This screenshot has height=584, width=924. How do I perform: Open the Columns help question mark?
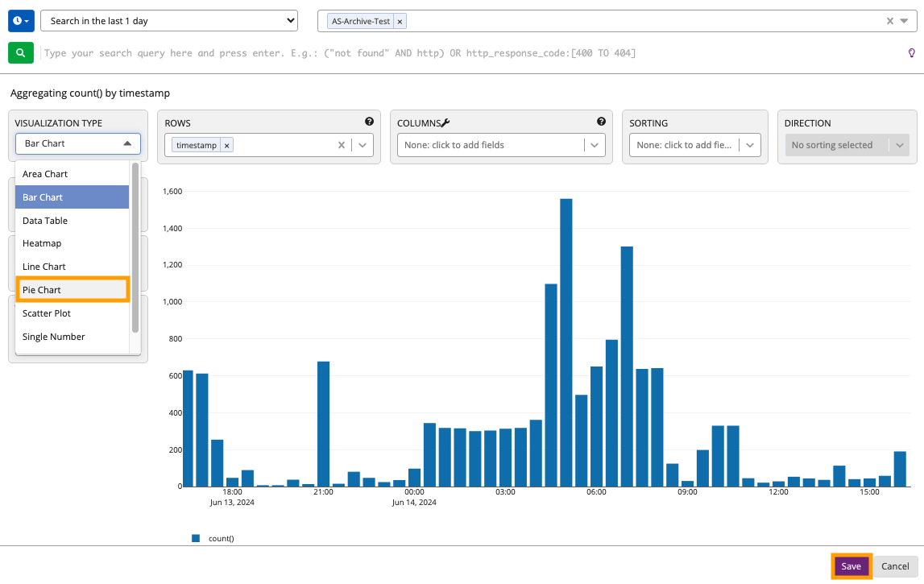coord(601,122)
